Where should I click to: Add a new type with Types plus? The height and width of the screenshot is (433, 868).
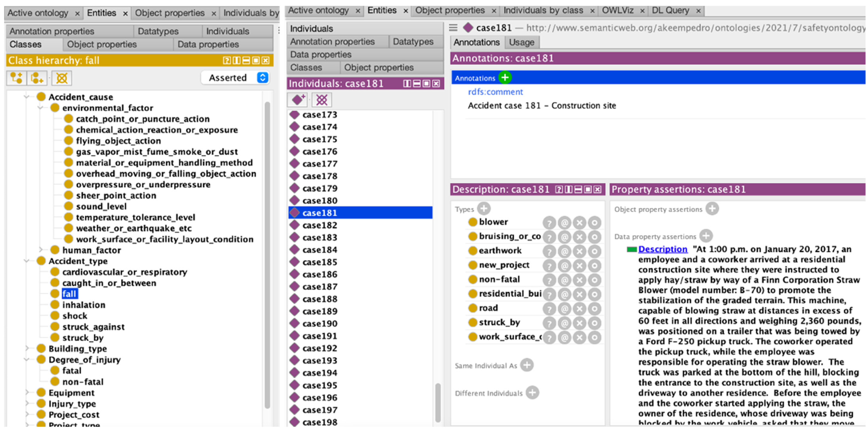(484, 209)
